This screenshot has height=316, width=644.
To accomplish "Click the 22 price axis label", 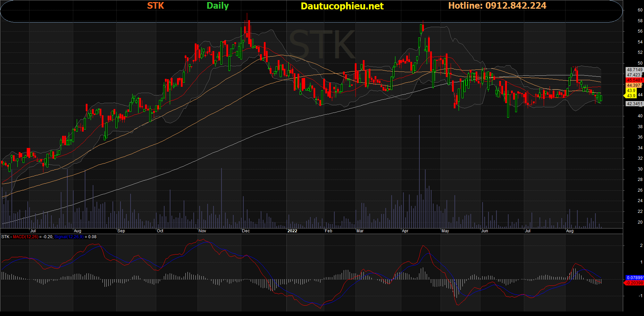I will [640, 211].
